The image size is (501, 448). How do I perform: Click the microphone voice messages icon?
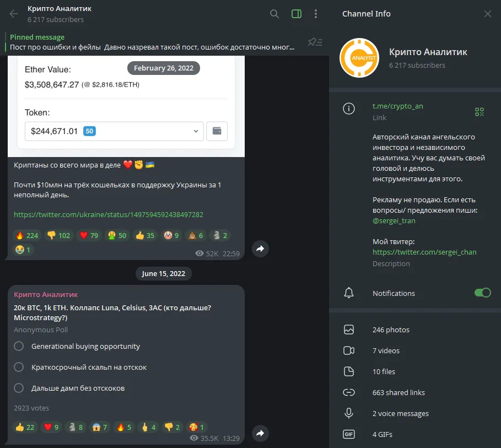point(348,413)
